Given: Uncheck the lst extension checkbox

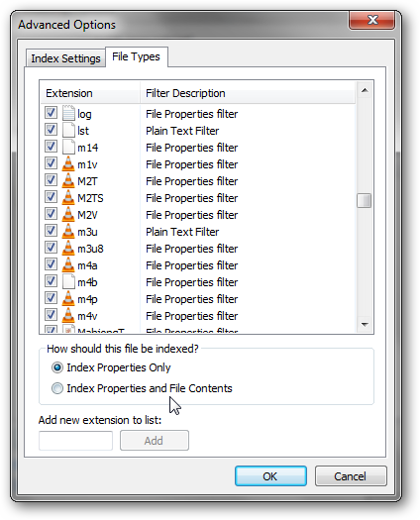Looking at the screenshot, I should 51,130.
